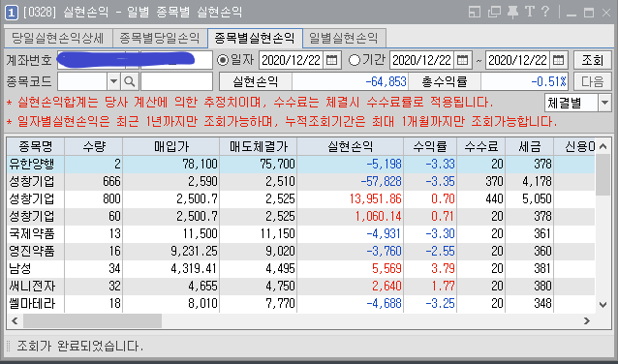Click the 종목코드 input field

click(82, 81)
